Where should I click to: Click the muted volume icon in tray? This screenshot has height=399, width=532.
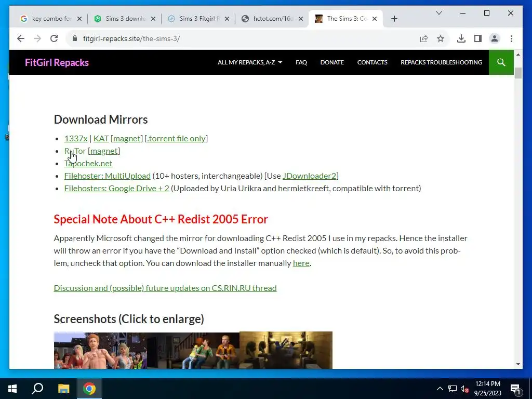click(465, 389)
